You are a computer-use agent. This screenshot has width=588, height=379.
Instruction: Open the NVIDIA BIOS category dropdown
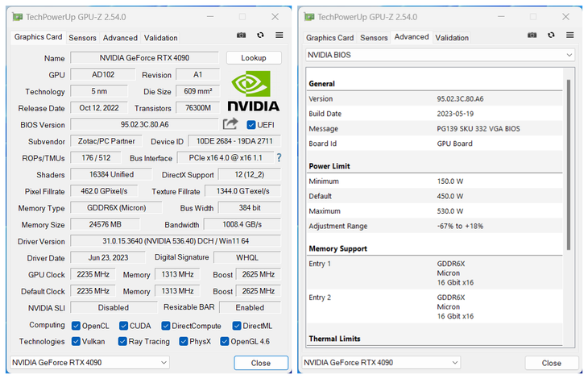440,55
